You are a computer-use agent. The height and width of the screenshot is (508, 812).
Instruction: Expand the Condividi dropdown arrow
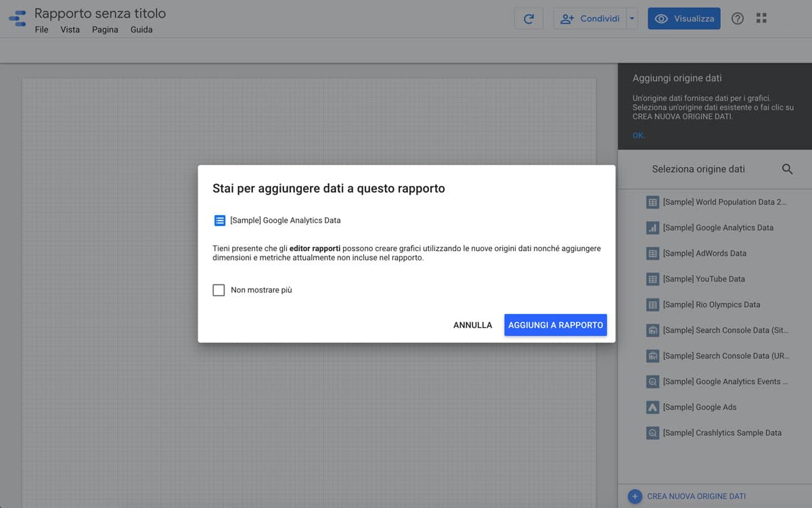coord(632,19)
